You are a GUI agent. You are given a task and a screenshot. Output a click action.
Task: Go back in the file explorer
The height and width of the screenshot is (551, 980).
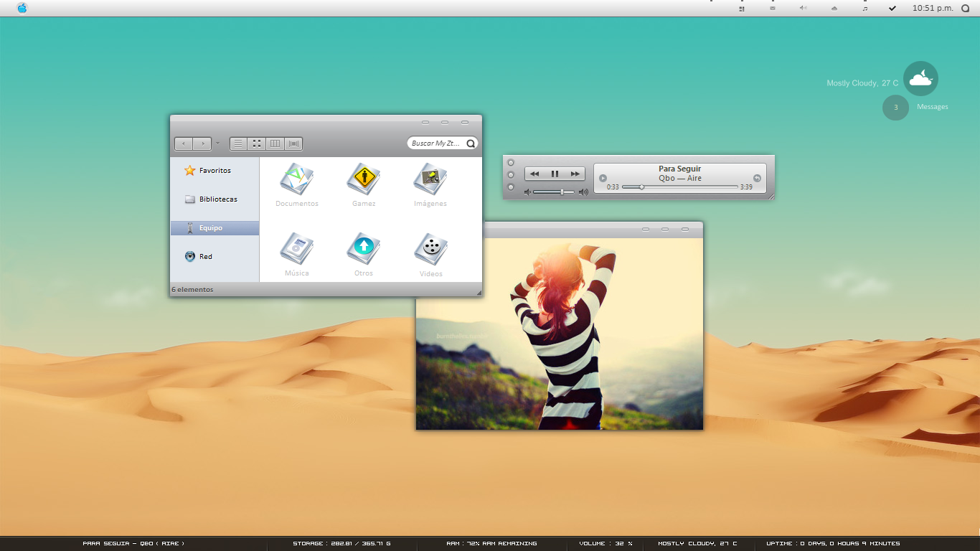pos(184,143)
